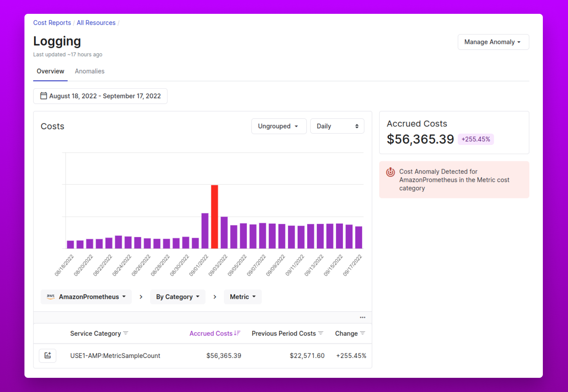Click the calendar icon in date range

click(x=44, y=96)
